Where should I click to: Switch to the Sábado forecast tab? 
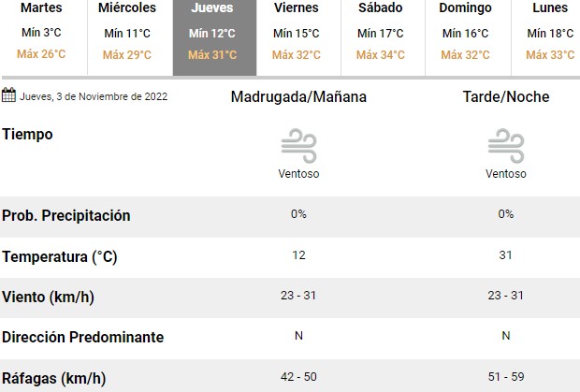coord(383,36)
